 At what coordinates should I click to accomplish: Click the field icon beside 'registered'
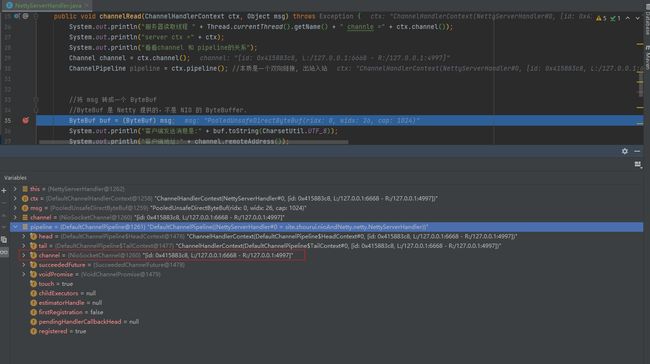[x=34, y=331]
